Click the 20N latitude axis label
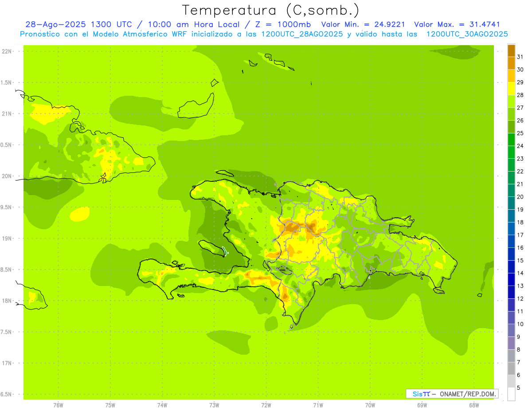 pyautogui.click(x=7, y=176)
